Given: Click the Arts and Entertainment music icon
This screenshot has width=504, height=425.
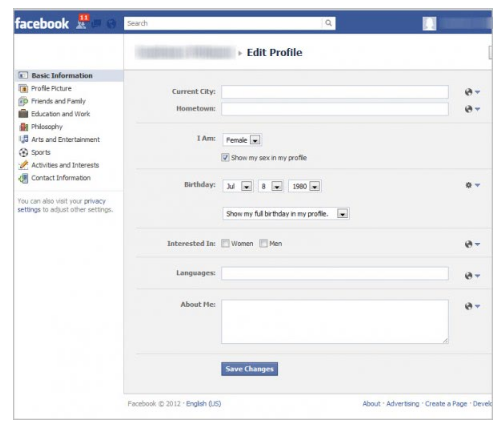Looking at the screenshot, I should 23,139.
